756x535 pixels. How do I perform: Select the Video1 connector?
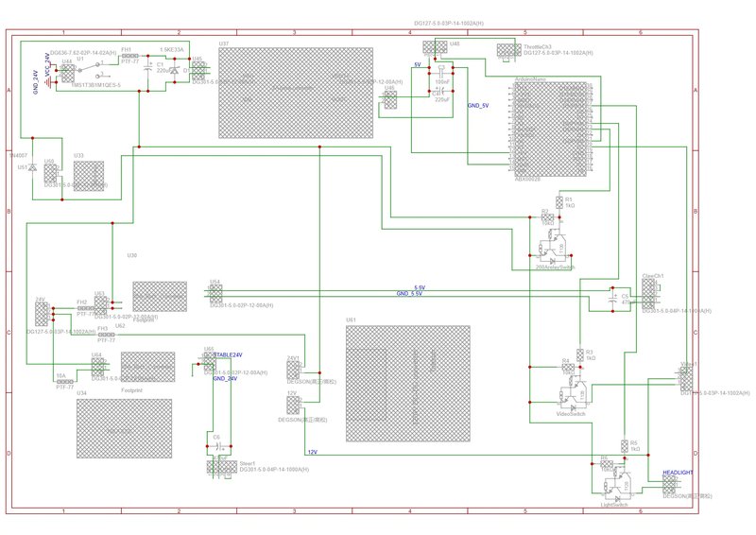coord(686,378)
